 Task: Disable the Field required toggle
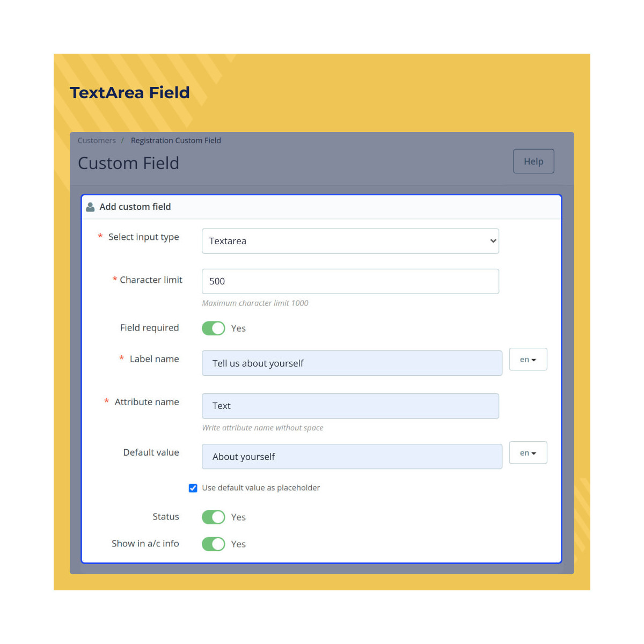pyautogui.click(x=213, y=328)
